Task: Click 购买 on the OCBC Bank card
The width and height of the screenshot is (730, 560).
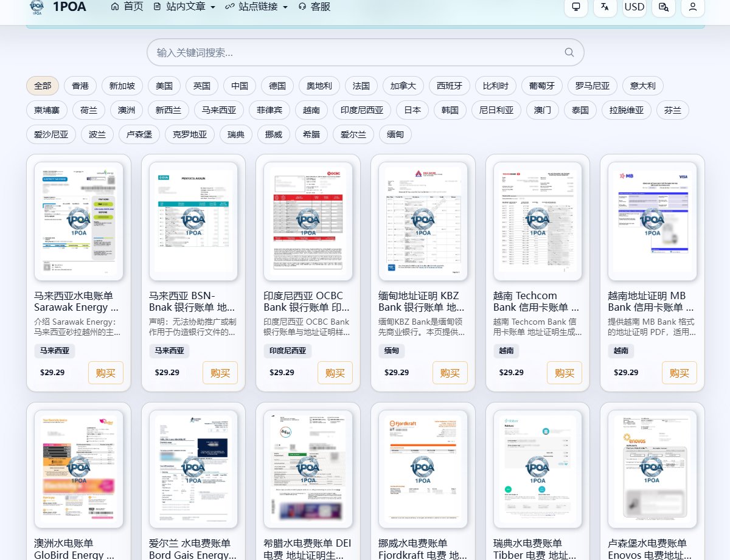Action: click(x=335, y=373)
